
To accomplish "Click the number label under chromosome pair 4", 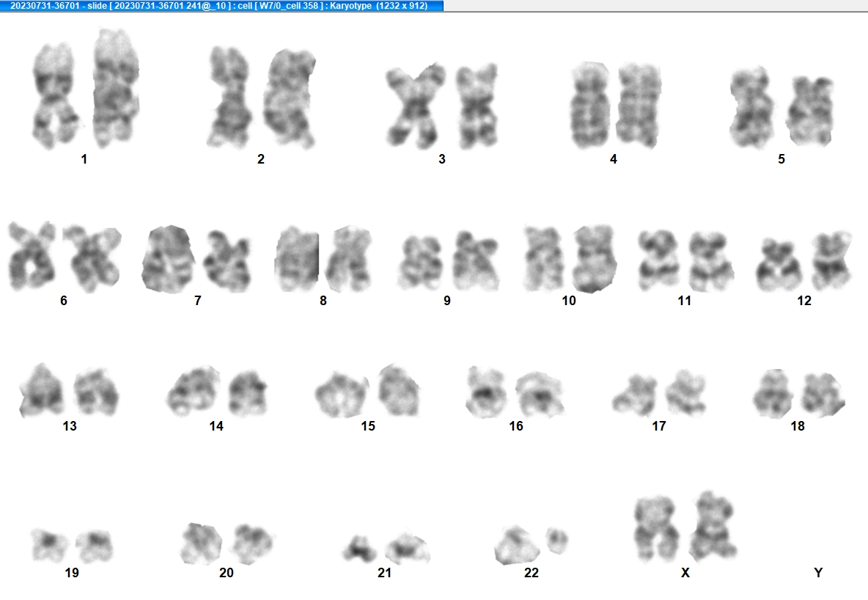I will tap(614, 160).
